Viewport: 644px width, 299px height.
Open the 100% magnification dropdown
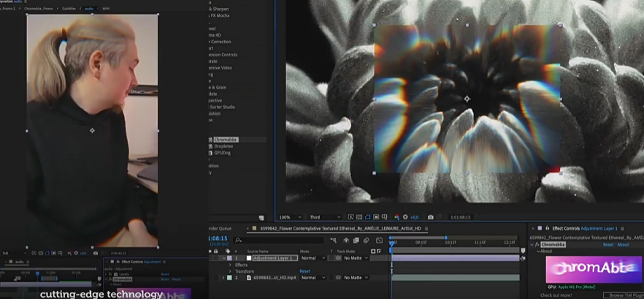[x=288, y=217]
